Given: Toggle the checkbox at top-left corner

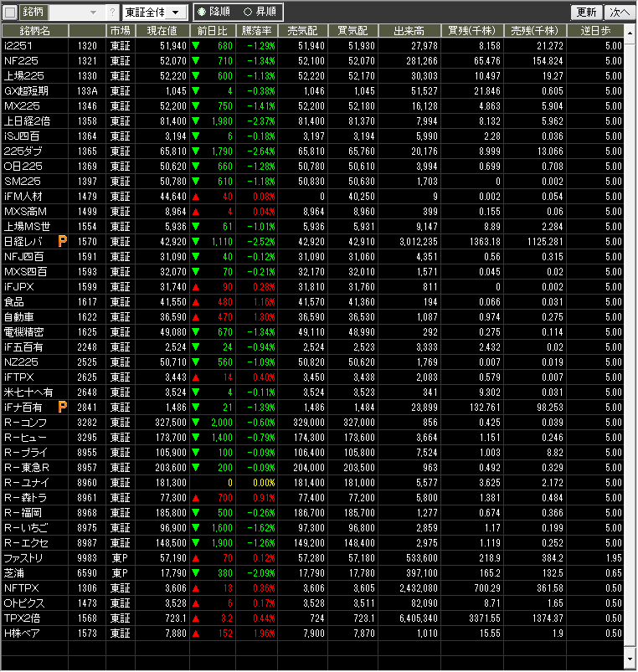Looking at the screenshot, I should [x=10, y=13].
